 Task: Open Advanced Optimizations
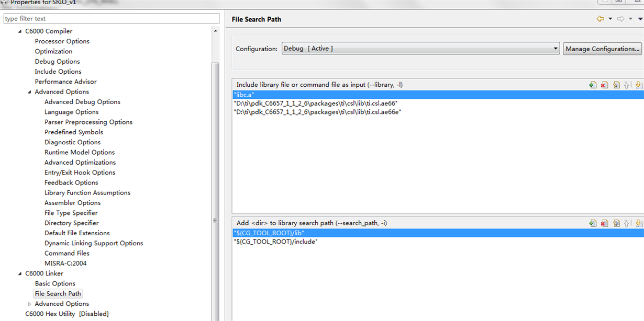tap(80, 163)
